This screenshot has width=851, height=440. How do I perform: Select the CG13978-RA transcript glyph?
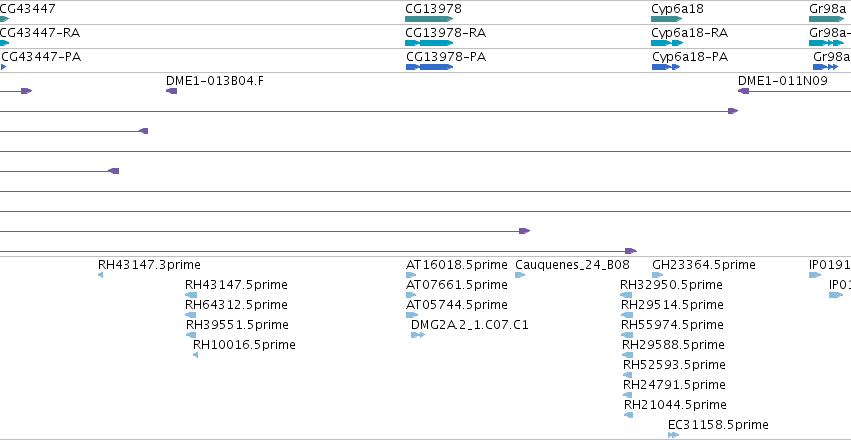point(429,43)
